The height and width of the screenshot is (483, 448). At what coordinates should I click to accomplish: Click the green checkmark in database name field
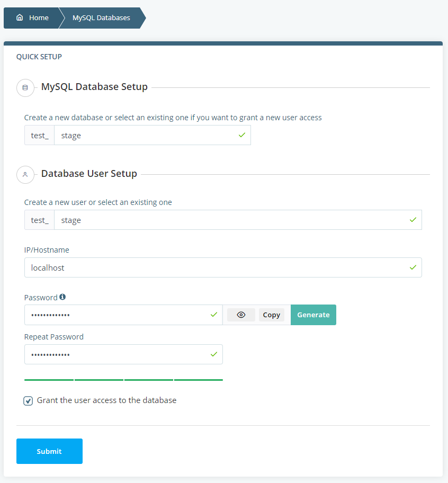pyautogui.click(x=241, y=135)
